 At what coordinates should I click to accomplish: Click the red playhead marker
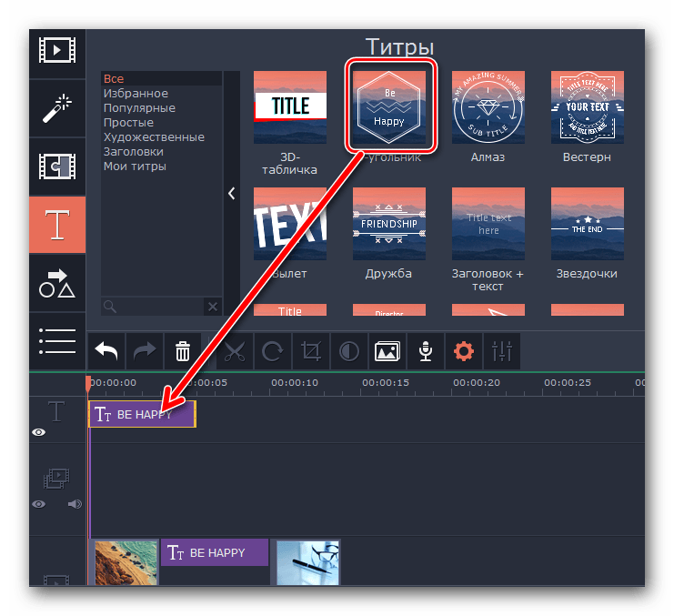point(88,383)
